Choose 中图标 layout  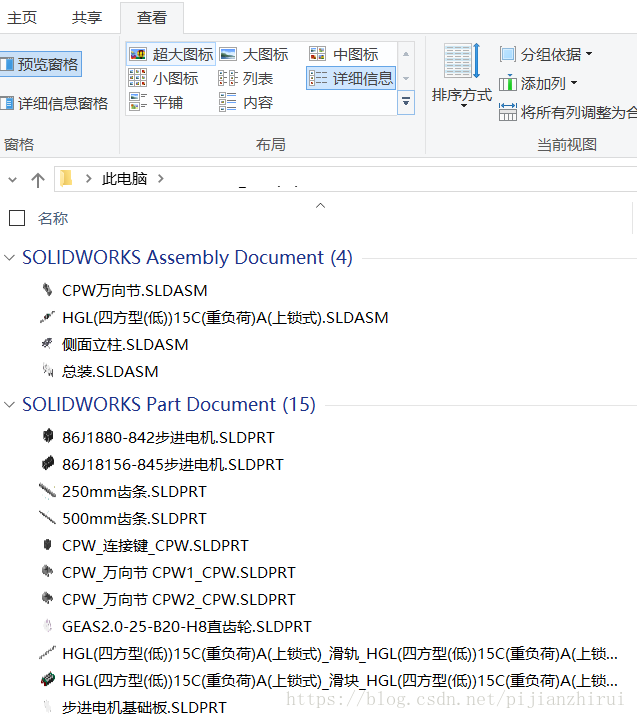click(344, 55)
